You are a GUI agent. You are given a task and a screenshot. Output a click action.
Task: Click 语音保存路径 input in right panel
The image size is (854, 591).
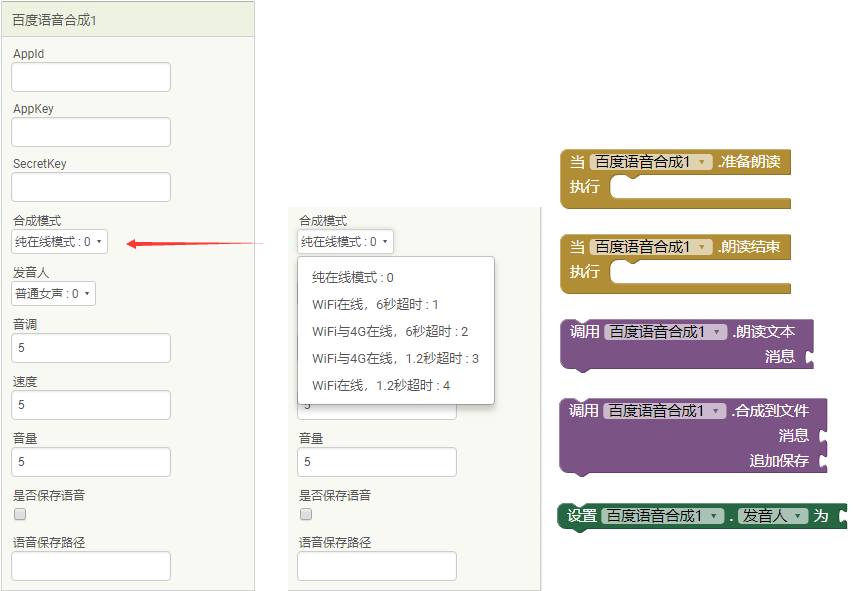(x=377, y=566)
